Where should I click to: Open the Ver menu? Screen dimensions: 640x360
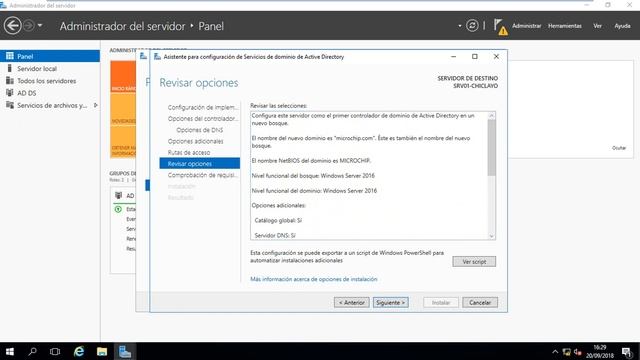point(597,26)
